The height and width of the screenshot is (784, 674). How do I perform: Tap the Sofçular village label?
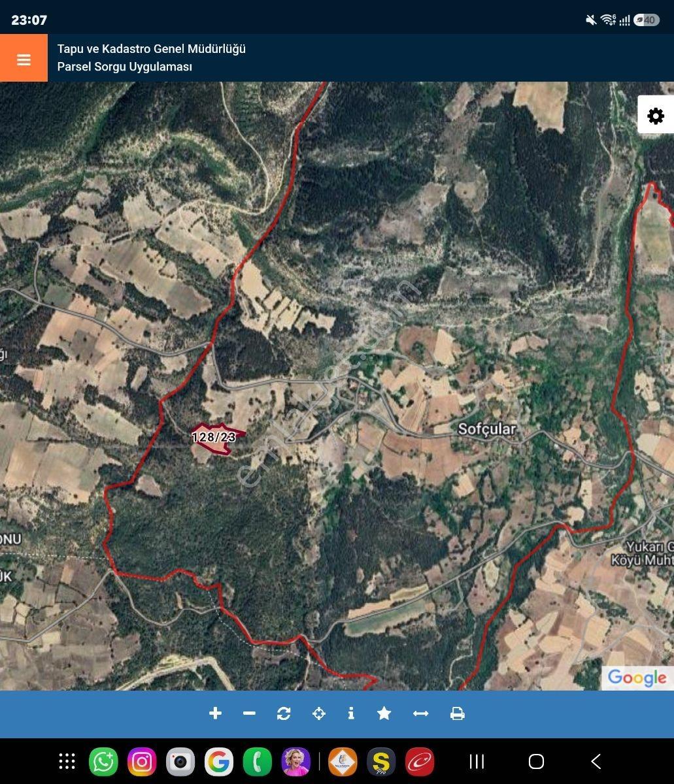coord(487,429)
